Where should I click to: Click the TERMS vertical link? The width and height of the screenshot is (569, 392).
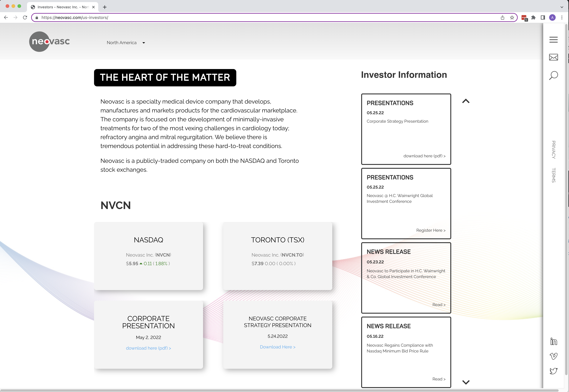553,175
